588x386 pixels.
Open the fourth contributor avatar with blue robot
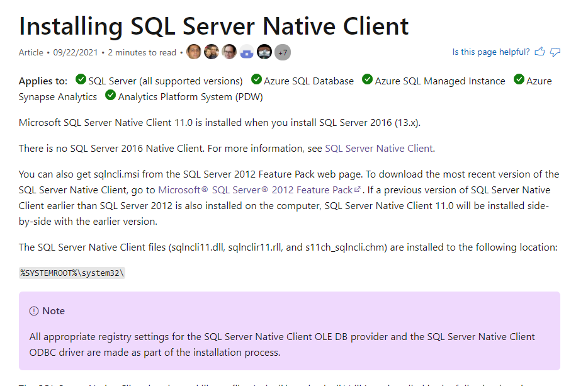[247, 52]
